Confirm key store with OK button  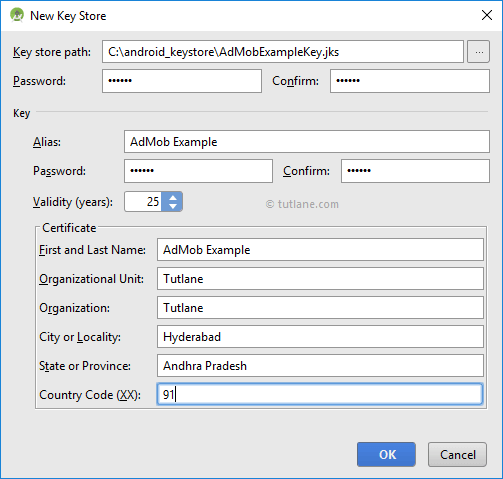[386, 454]
